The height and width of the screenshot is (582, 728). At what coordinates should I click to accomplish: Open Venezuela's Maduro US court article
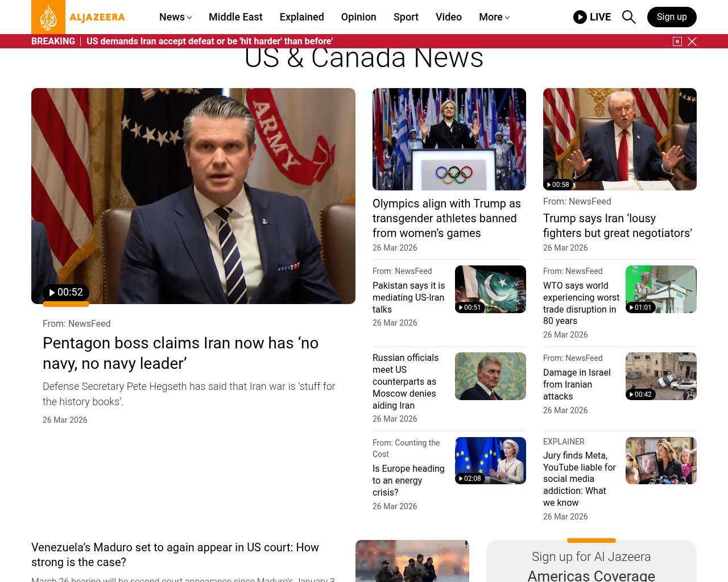coord(175,555)
